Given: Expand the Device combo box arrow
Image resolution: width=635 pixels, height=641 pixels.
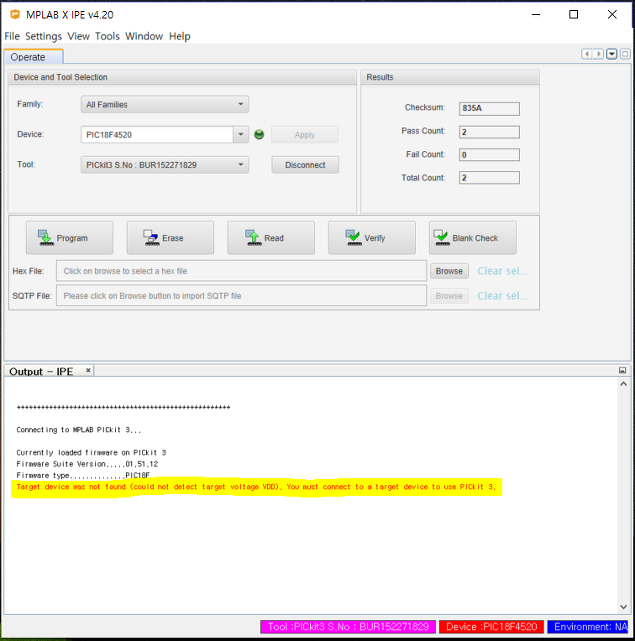Looking at the screenshot, I should pos(241,134).
